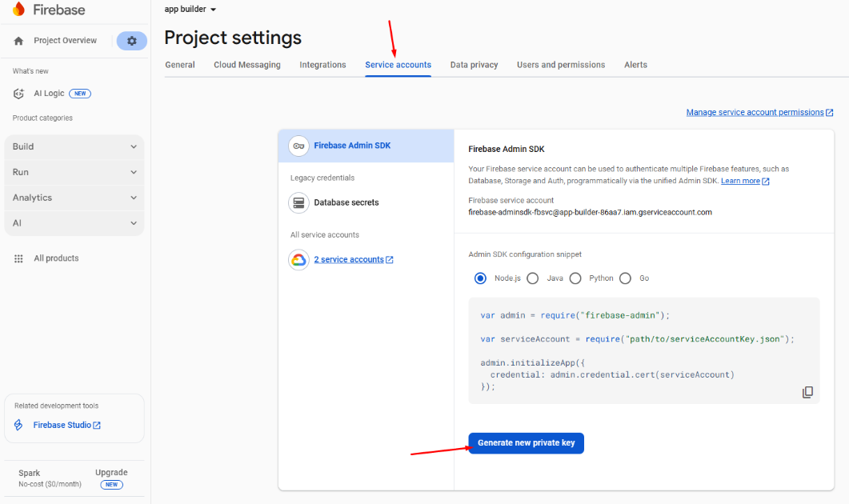Select the Go radio button
Image resolution: width=849 pixels, height=504 pixels.
point(626,278)
